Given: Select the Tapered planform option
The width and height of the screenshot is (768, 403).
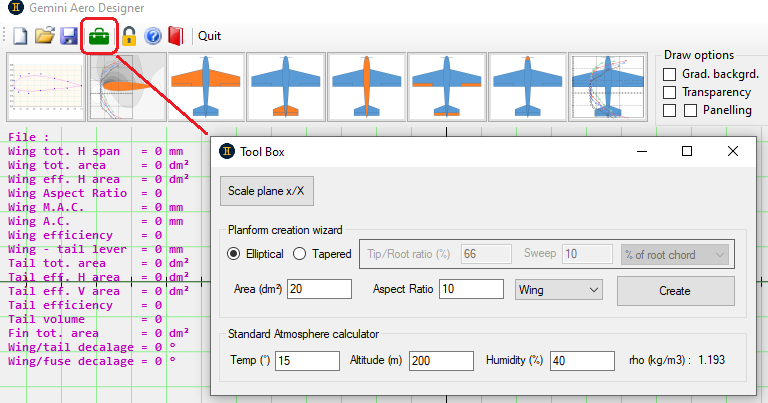Looking at the screenshot, I should pyautogui.click(x=299, y=254).
